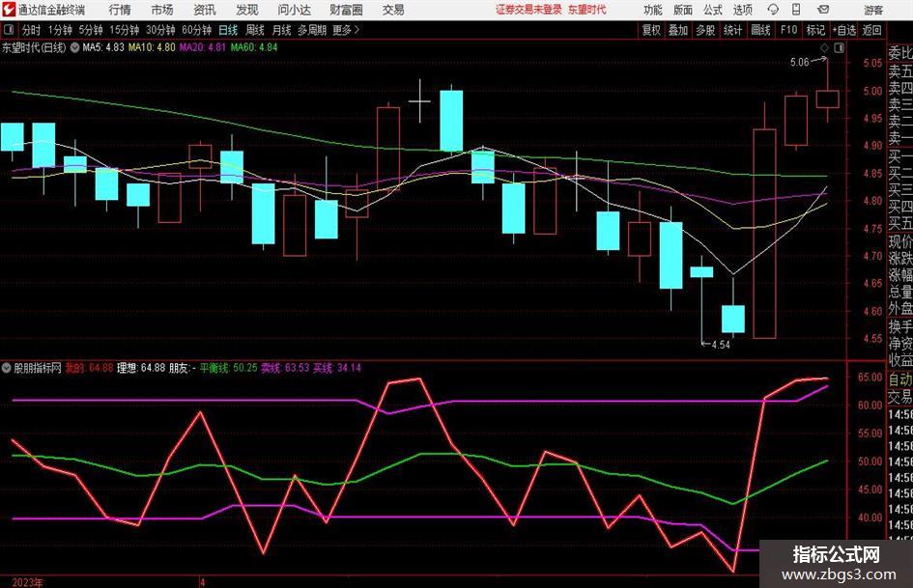Select the 日线 daily period
This screenshot has height=588, width=913.
[x=228, y=30]
